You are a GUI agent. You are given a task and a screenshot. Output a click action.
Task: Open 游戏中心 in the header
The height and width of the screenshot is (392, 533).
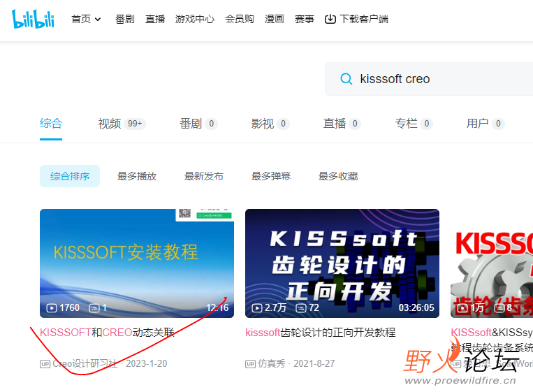coord(195,19)
